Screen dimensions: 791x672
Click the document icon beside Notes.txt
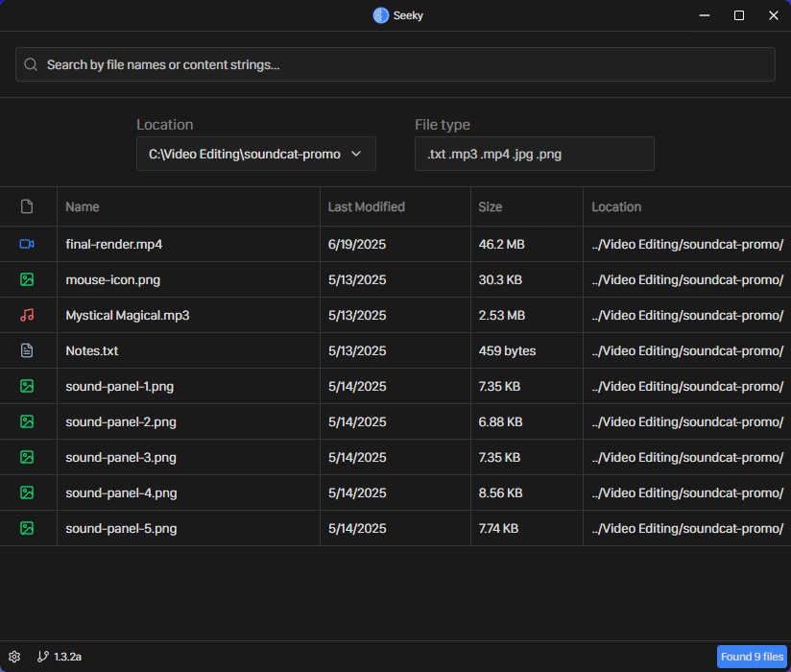tap(27, 350)
